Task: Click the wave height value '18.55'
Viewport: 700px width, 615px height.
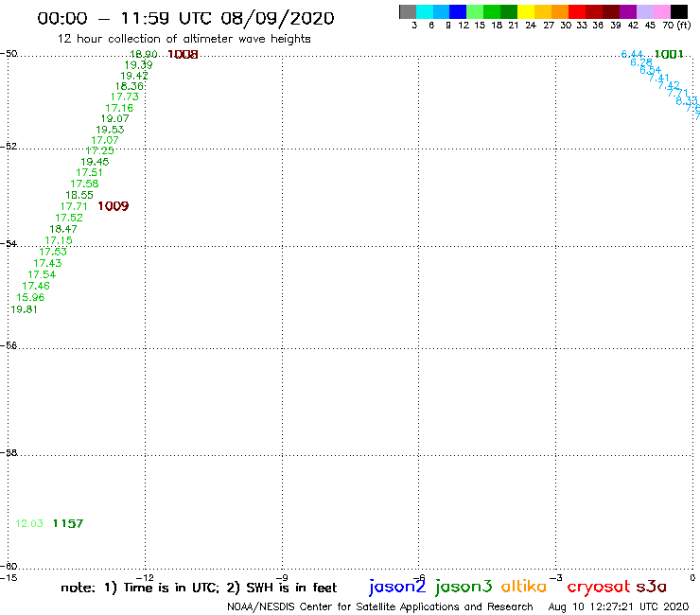Action: pos(79,195)
